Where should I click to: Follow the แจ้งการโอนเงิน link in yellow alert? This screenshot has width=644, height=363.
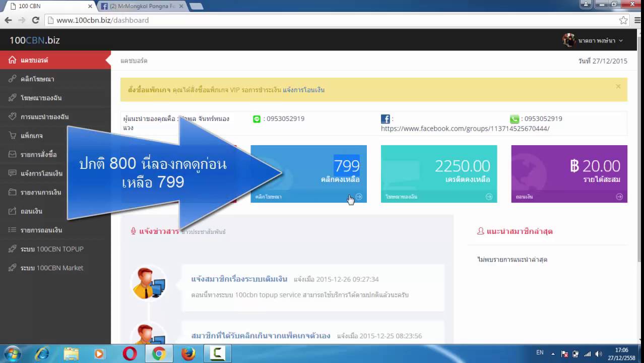pos(303,90)
